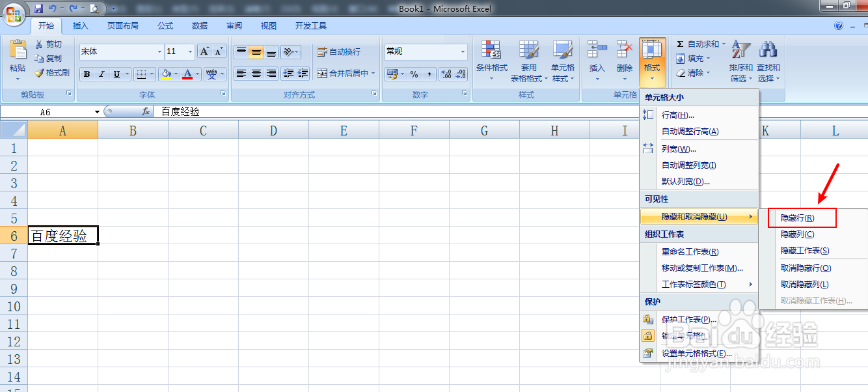Switch to Formulas 公式 tab
Image resolution: width=868 pixels, height=392 pixels.
pos(165,26)
